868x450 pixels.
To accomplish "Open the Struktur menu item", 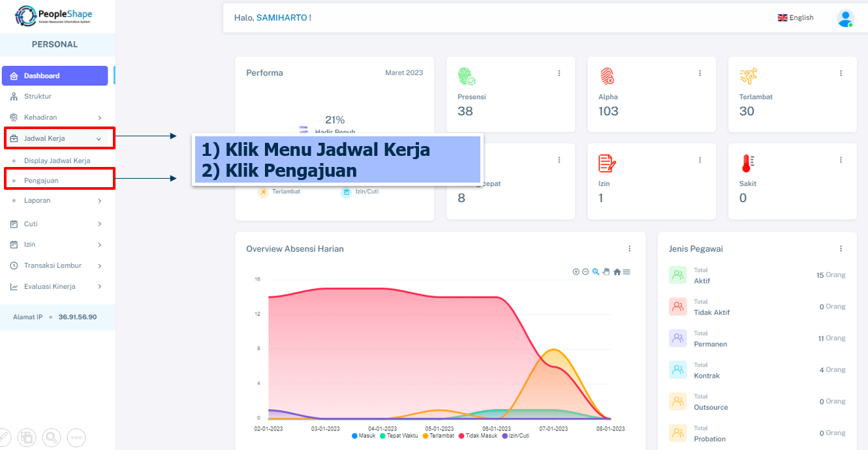I will pyautogui.click(x=38, y=97).
